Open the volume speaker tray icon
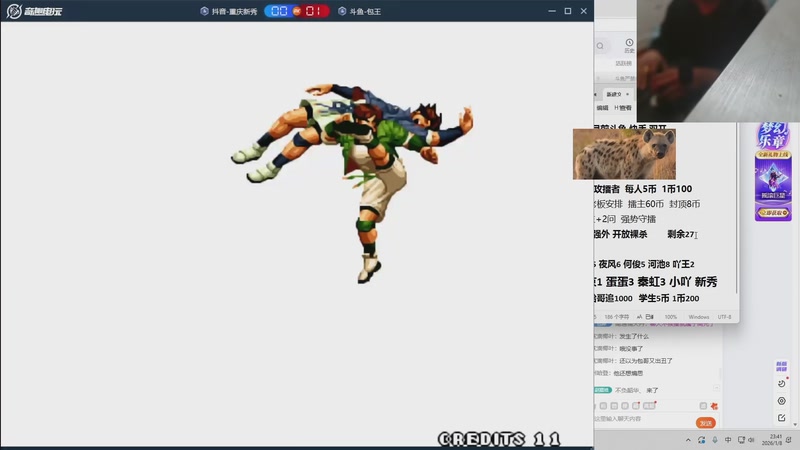Image resolution: width=800 pixels, height=450 pixels. (751, 440)
